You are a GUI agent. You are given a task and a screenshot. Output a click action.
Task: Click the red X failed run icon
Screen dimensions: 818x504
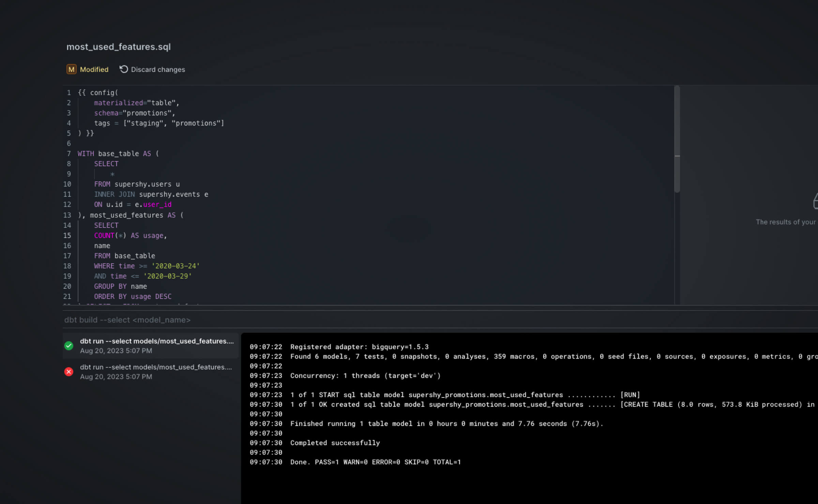[69, 372]
